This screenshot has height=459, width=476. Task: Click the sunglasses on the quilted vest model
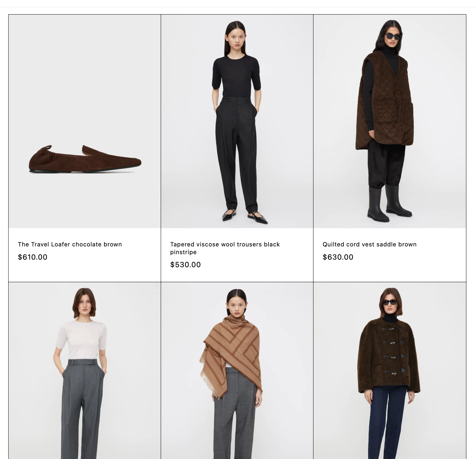pyautogui.click(x=392, y=37)
